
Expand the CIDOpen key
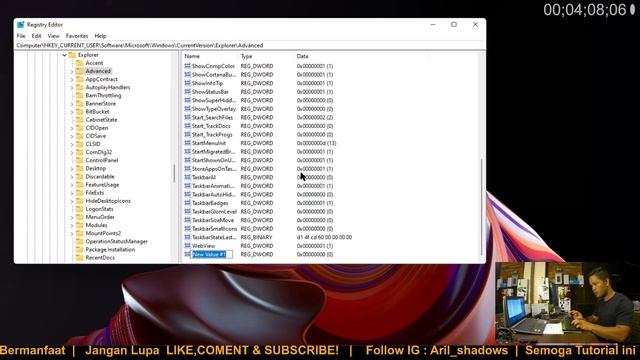click(x=72, y=128)
